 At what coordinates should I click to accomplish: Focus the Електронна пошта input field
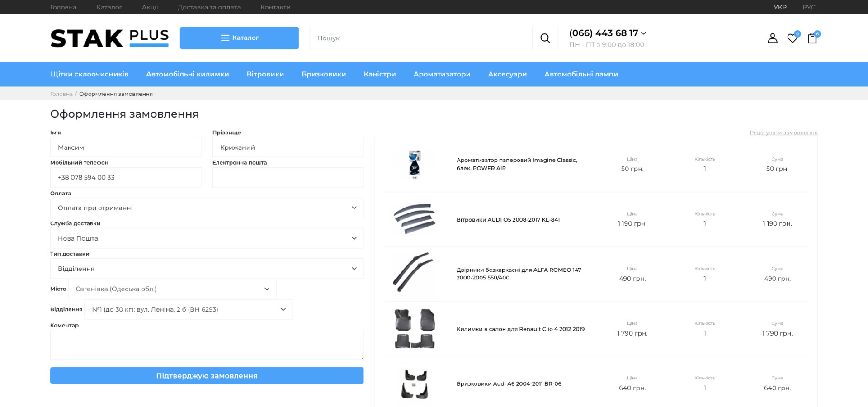coord(288,178)
